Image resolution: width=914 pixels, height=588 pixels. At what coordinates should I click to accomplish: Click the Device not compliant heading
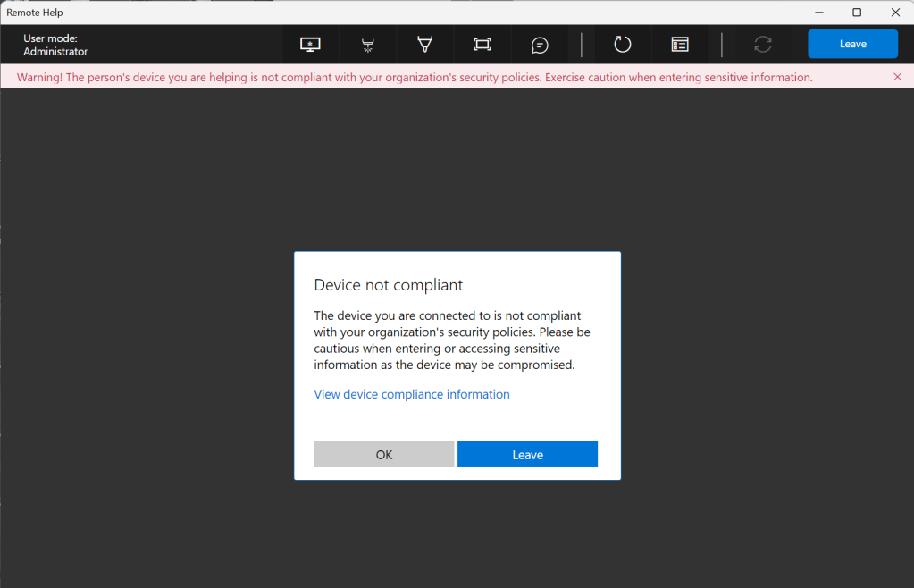[x=389, y=286]
